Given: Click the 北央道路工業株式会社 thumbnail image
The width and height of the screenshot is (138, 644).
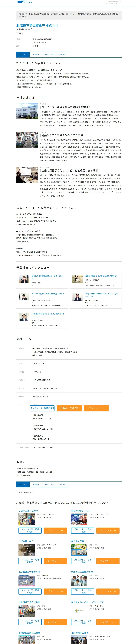Looking at the screenshot, I should tap(27, 611).
